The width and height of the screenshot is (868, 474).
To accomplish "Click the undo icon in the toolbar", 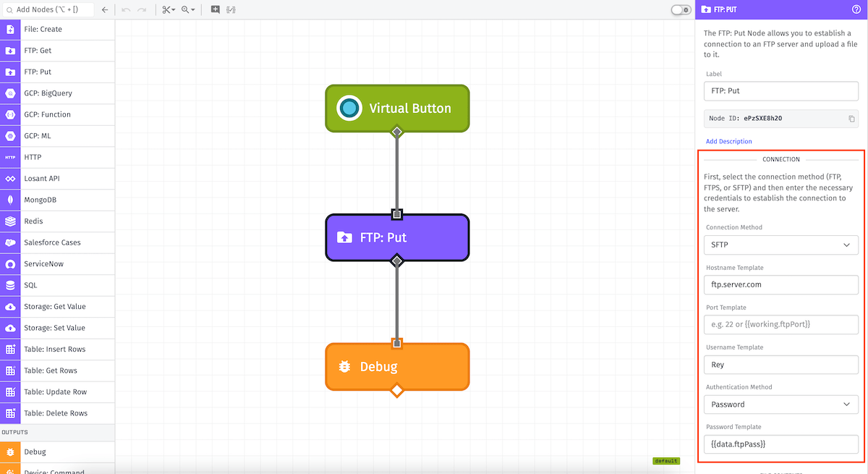I will [x=126, y=10].
